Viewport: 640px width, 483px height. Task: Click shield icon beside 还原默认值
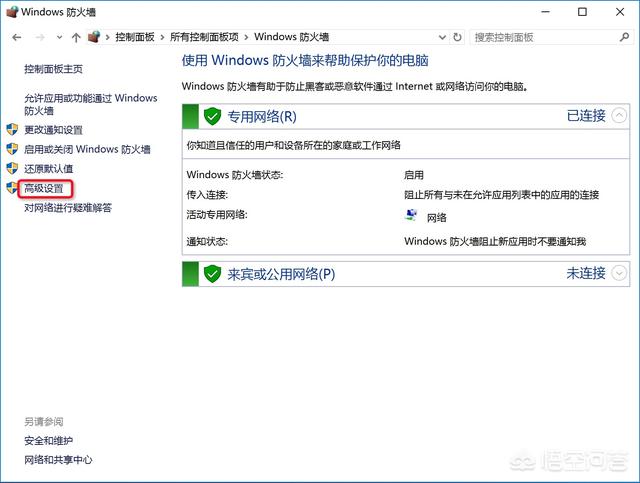pyautogui.click(x=12, y=168)
